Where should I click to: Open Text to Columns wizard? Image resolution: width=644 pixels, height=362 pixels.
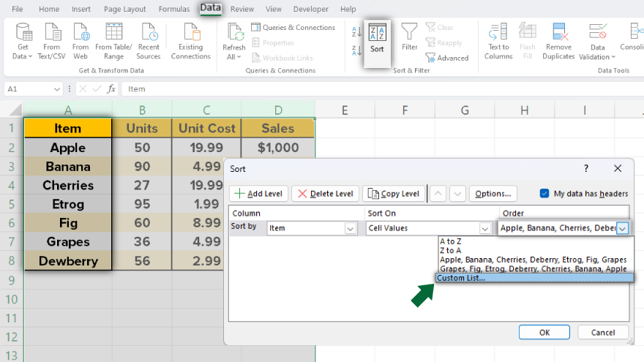coord(498,42)
